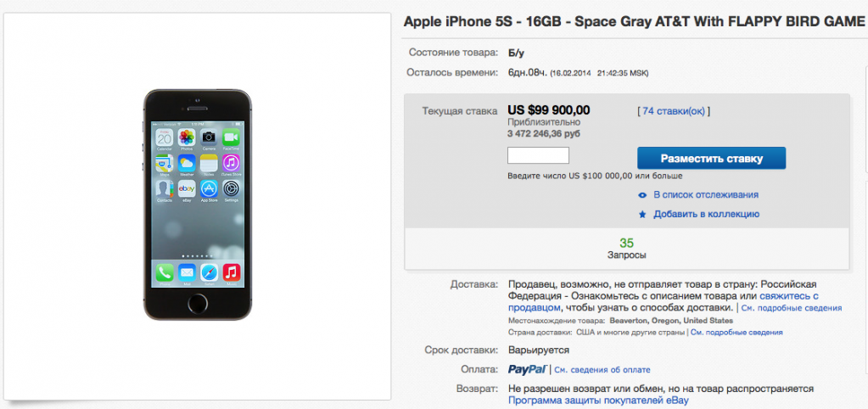Click the Safari compass icon in the iPhone dock
This screenshot has width=868, height=409.
click(x=209, y=273)
